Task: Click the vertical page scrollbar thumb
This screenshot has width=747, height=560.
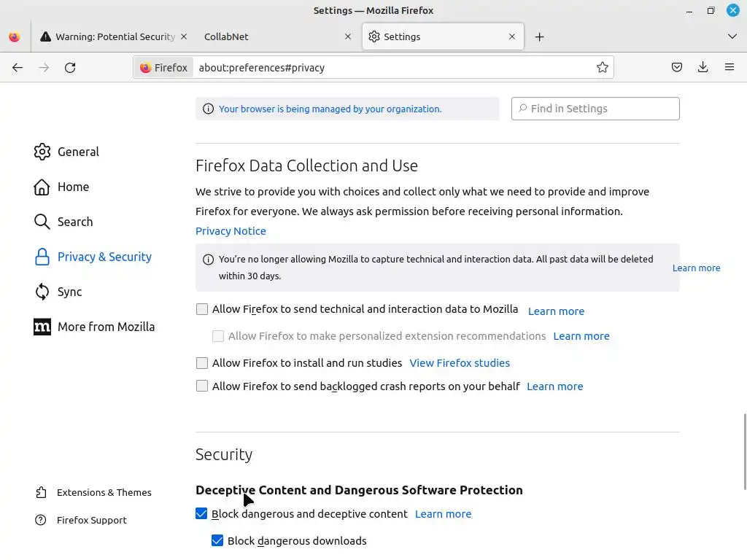Action: pyautogui.click(x=744, y=452)
